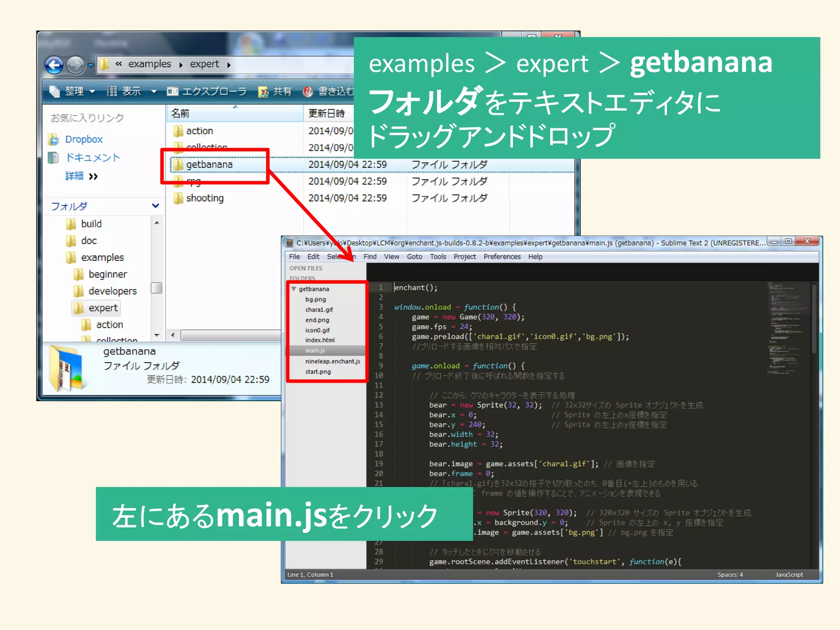Click the Explorer forward arrow button

[x=75, y=65]
